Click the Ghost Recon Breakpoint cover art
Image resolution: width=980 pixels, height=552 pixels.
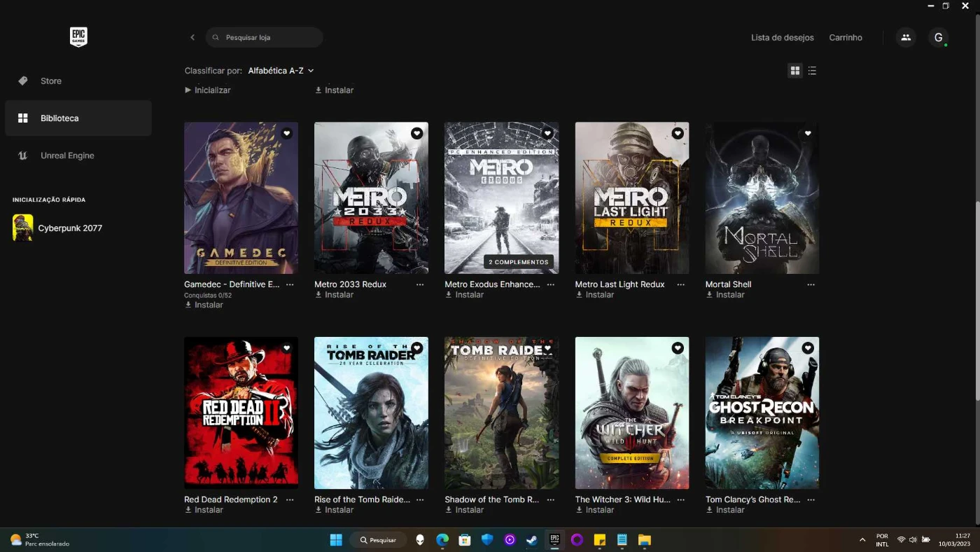point(762,413)
